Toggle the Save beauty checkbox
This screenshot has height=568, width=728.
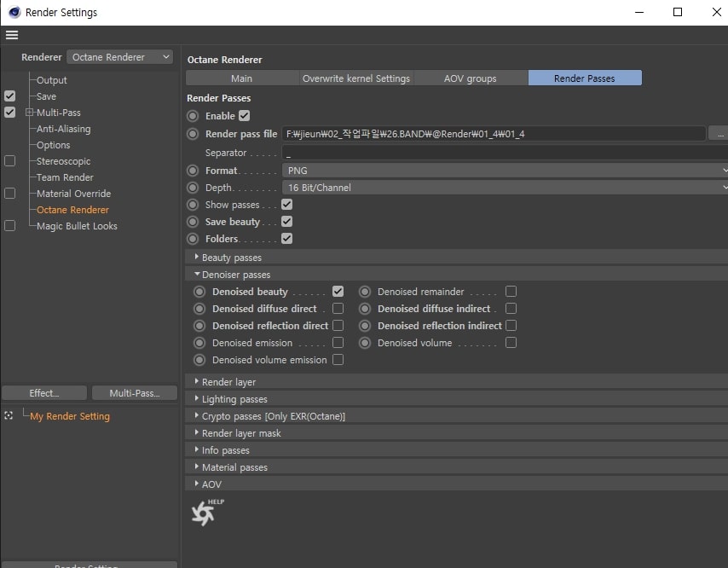[287, 222]
